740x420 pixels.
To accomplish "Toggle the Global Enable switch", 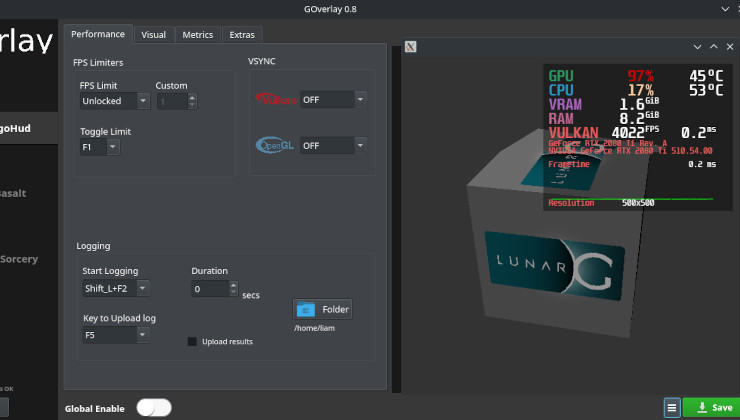I will coord(154,408).
